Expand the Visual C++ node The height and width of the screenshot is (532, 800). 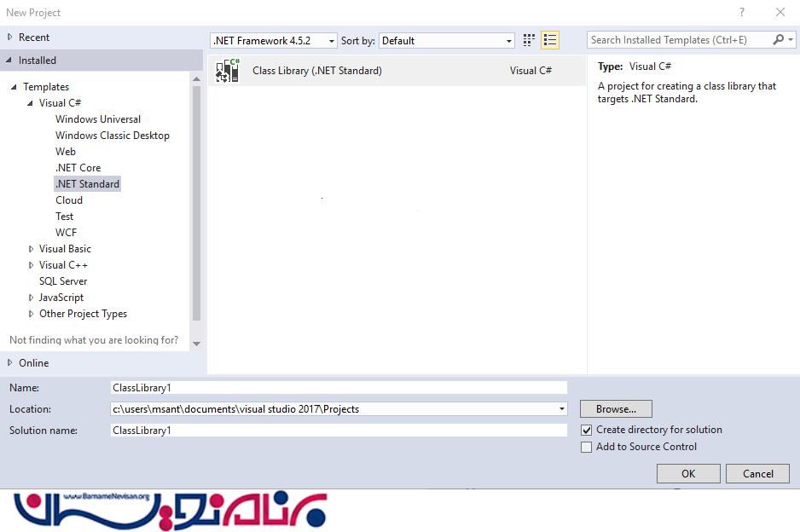[x=31, y=265]
